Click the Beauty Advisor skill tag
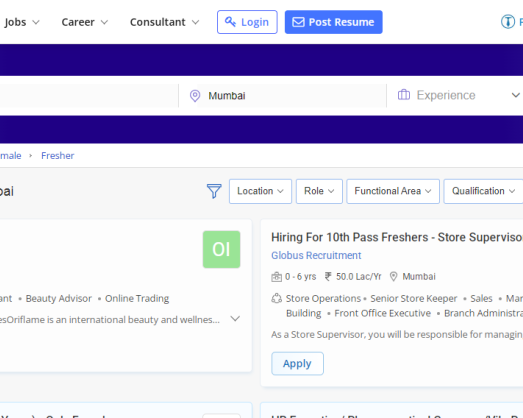The height and width of the screenshot is (418, 523). (x=59, y=298)
